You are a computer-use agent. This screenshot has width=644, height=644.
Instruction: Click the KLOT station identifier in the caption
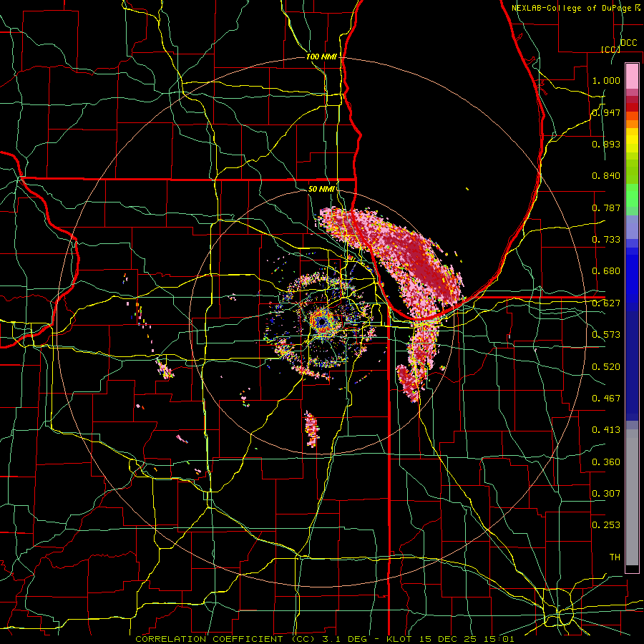[x=399, y=639]
